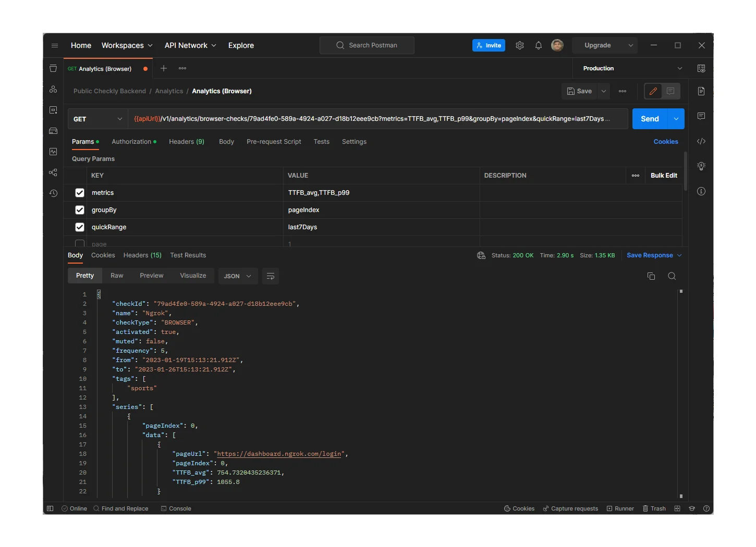
Task: Open the GET method dropdown
Action: point(97,119)
